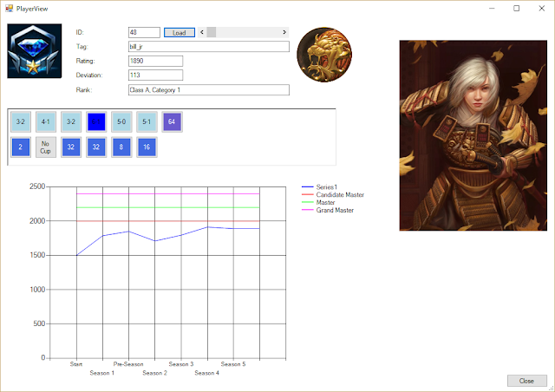Click the golden tiger avatar circle

click(x=324, y=55)
